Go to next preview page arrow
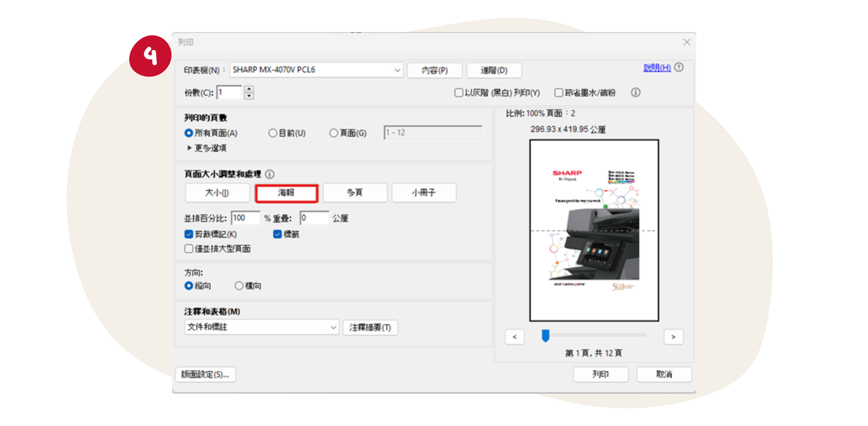Viewport: 868px width, 426px height. pyautogui.click(x=673, y=337)
